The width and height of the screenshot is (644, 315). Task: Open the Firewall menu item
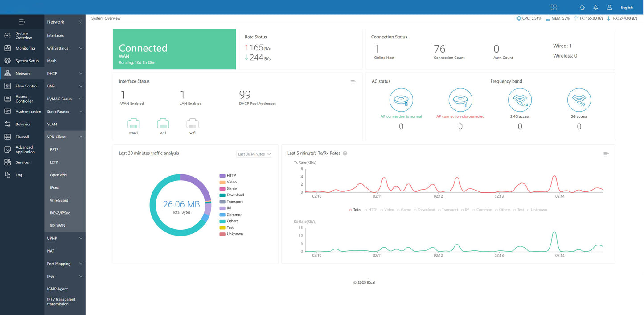[x=22, y=137]
